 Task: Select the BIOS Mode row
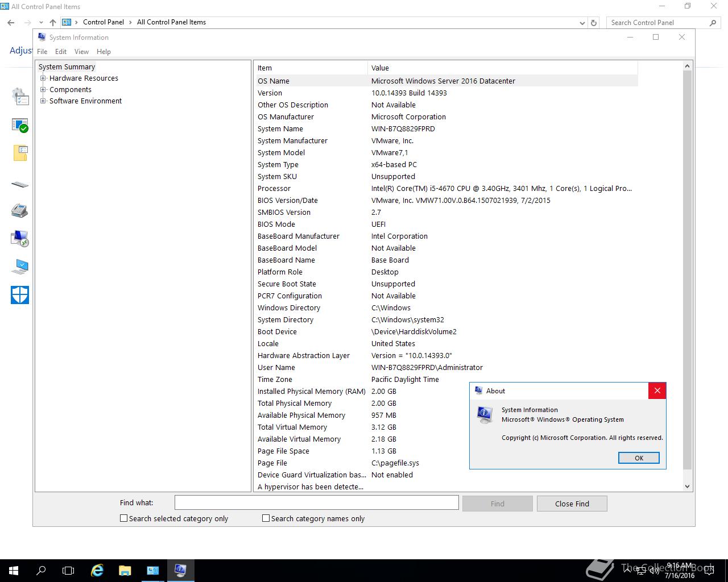click(446, 224)
